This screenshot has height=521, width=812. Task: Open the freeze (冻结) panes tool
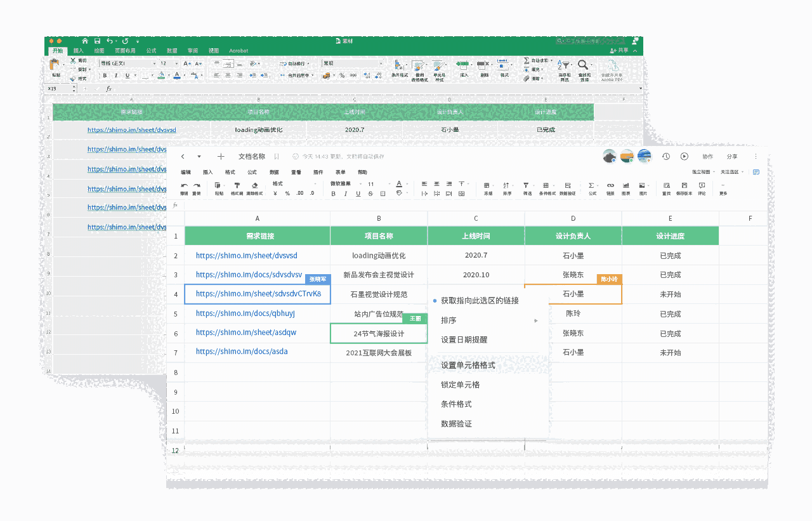click(x=488, y=186)
